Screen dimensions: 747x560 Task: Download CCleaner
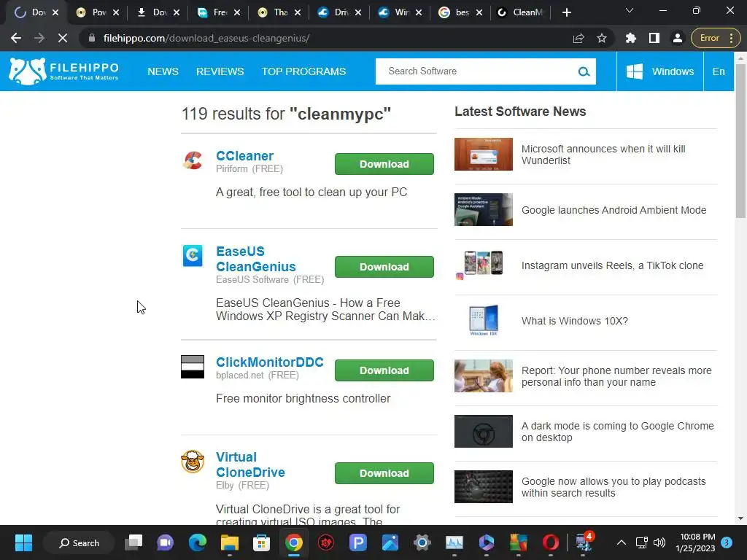(384, 164)
